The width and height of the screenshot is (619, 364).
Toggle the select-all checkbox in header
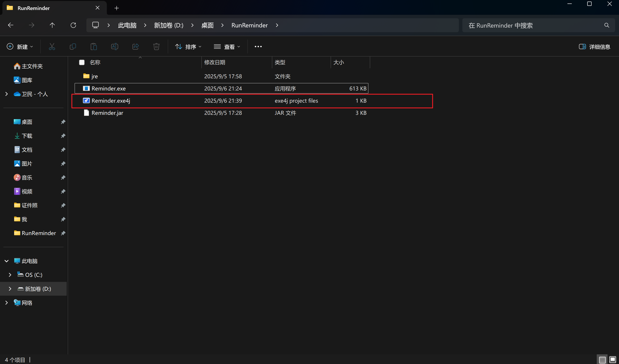click(x=82, y=62)
